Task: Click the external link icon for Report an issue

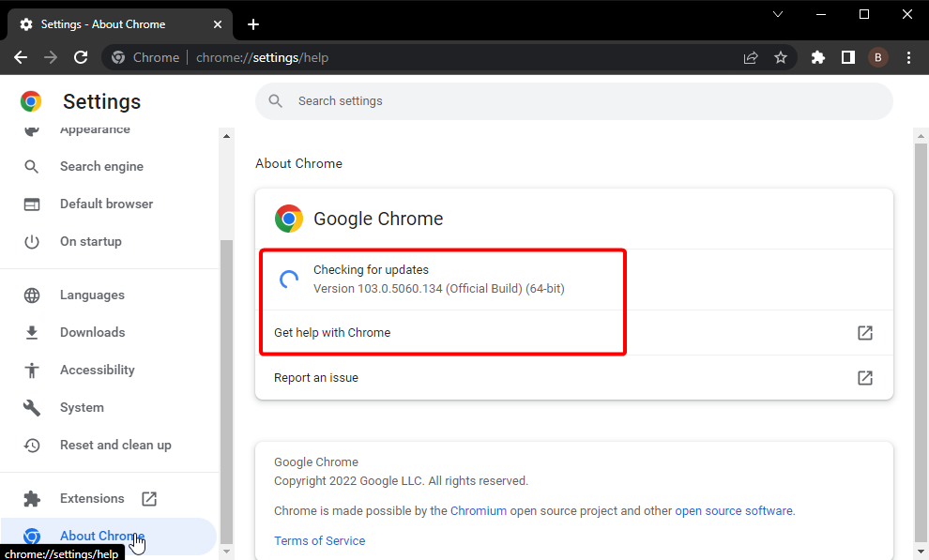Action: [865, 378]
